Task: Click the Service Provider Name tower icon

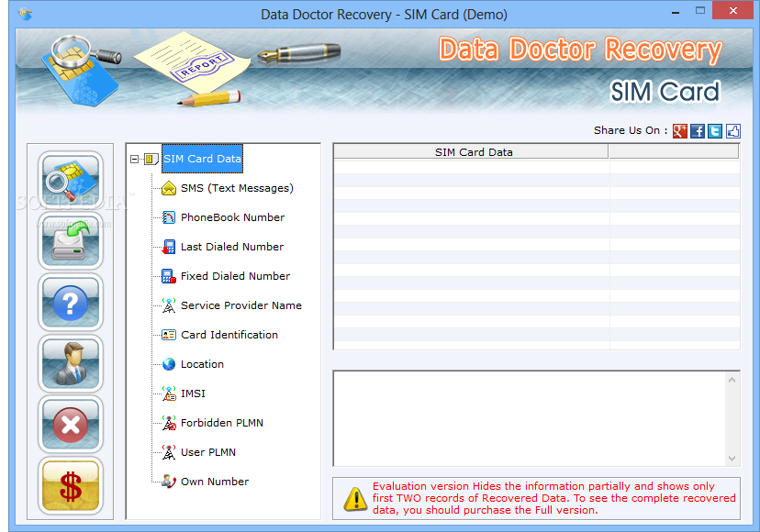Action: [x=169, y=305]
